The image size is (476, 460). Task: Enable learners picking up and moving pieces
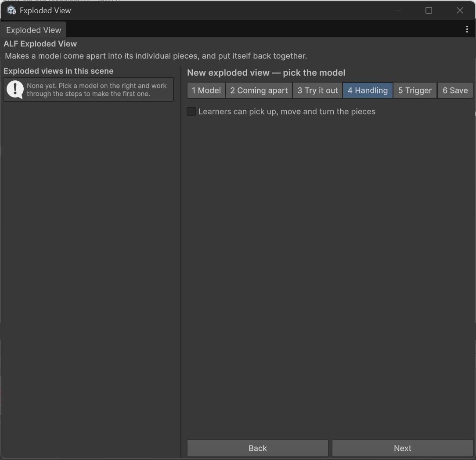pos(191,112)
